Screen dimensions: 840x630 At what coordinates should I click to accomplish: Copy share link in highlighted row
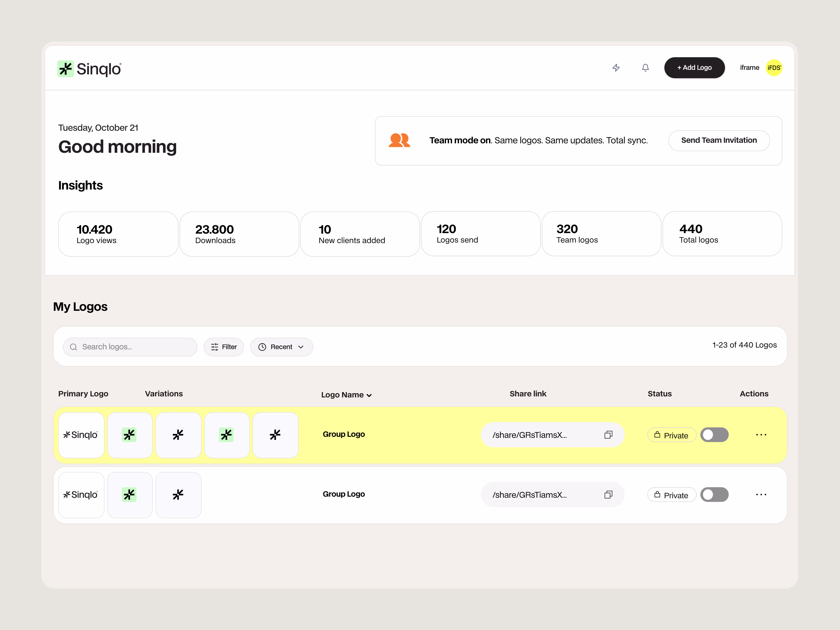pyautogui.click(x=608, y=435)
